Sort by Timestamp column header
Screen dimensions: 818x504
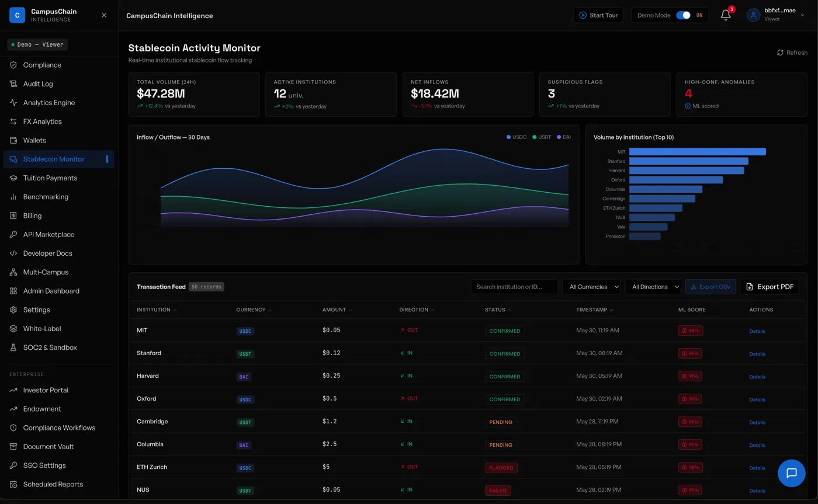595,310
